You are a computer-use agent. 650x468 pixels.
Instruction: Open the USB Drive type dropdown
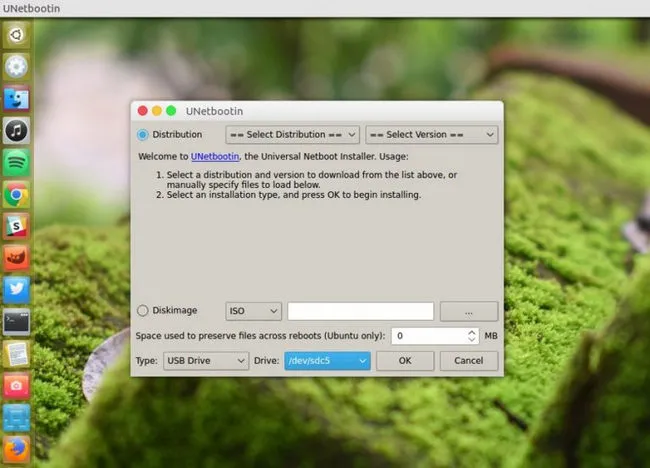coord(206,361)
